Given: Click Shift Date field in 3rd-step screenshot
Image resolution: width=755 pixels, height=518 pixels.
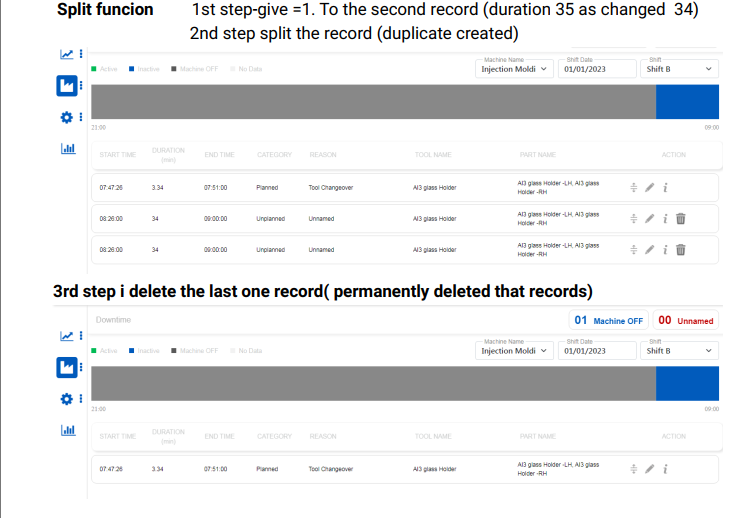Looking at the screenshot, I should [597, 350].
